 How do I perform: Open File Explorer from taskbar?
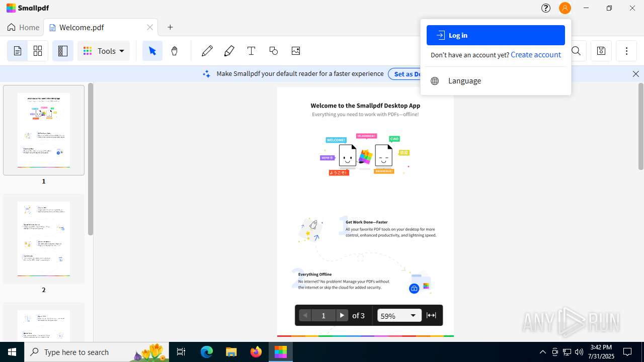(x=231, y=352)
